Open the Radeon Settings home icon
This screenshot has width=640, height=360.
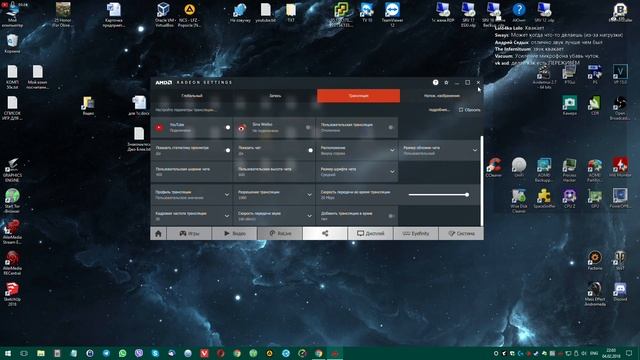[158, 233]
